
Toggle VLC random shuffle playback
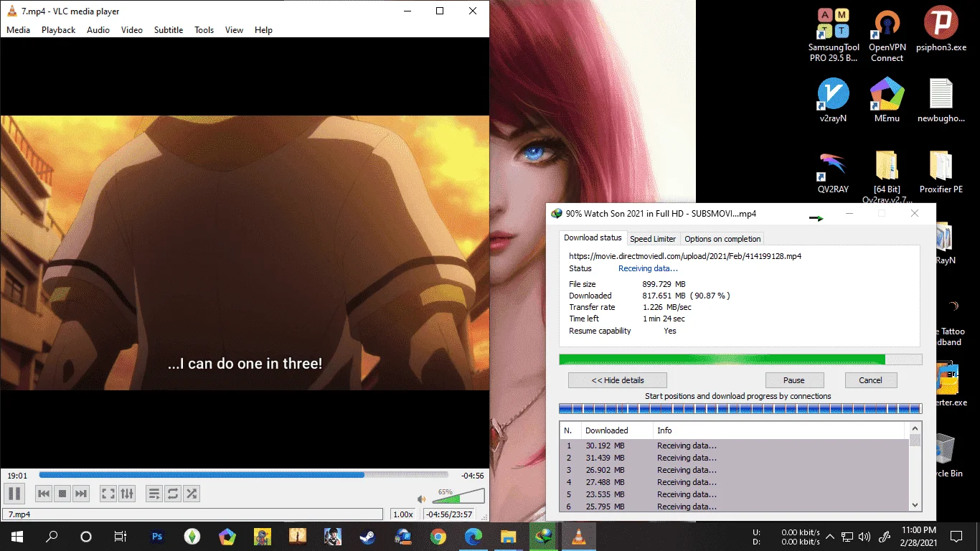192,494
